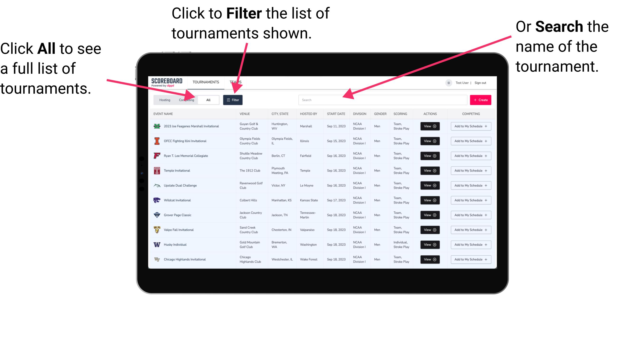Image resolution: width=644 pixels, height=346 pixels.
Task: Click the Kansas State Wildcats team icon
Action: [x=157, y=200]
